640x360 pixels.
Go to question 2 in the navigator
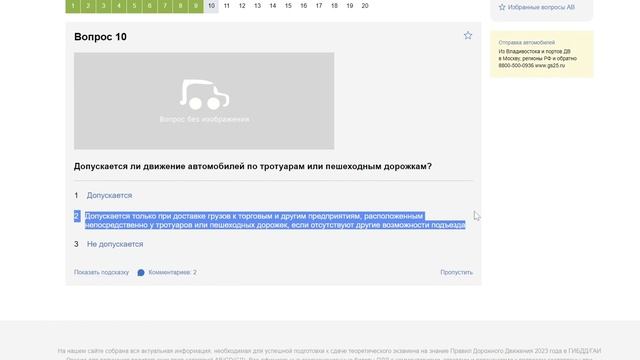[88, 6]
